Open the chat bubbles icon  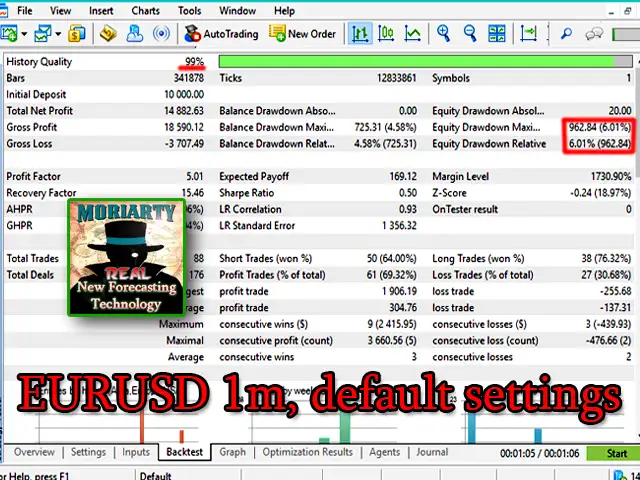(x=595, y=34)
